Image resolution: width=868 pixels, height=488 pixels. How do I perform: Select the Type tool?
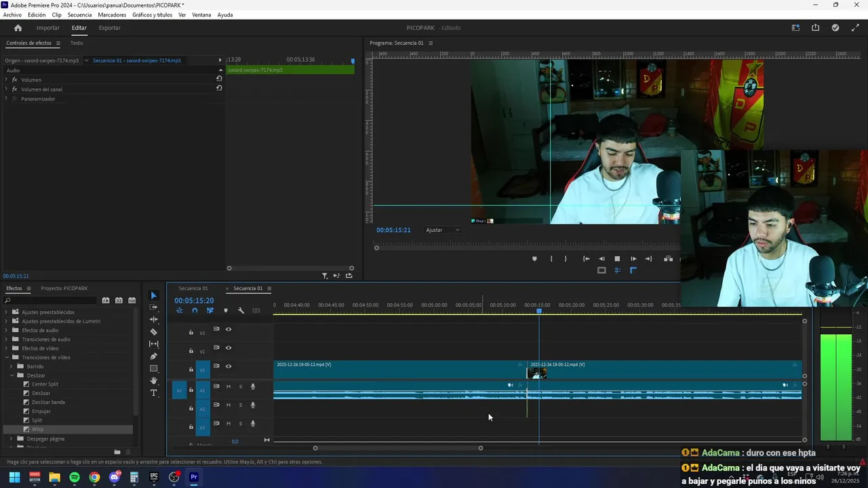153,392
